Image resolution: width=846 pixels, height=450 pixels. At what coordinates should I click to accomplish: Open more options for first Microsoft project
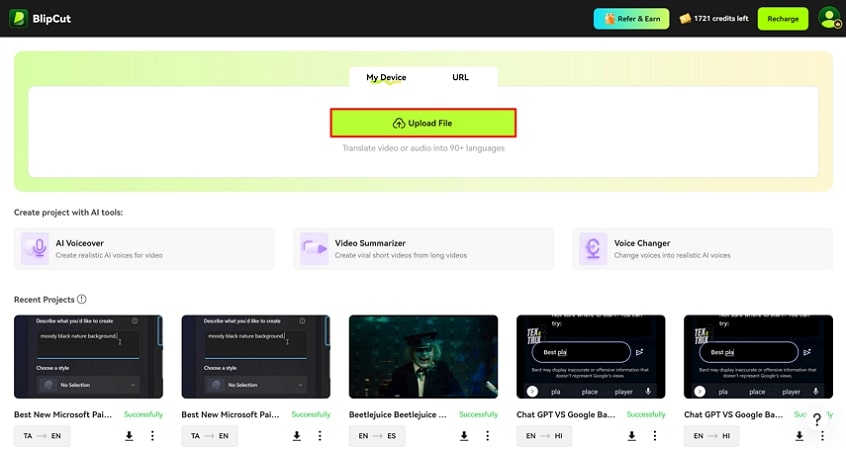pyautogui.click(x=152, y=436)
